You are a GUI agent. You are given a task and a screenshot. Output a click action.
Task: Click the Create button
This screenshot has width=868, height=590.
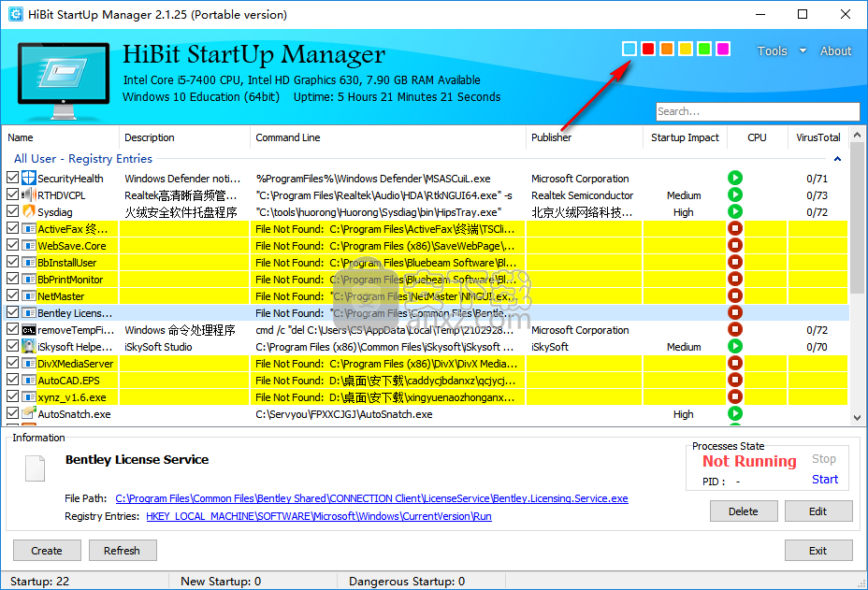[x=47, y=550]
